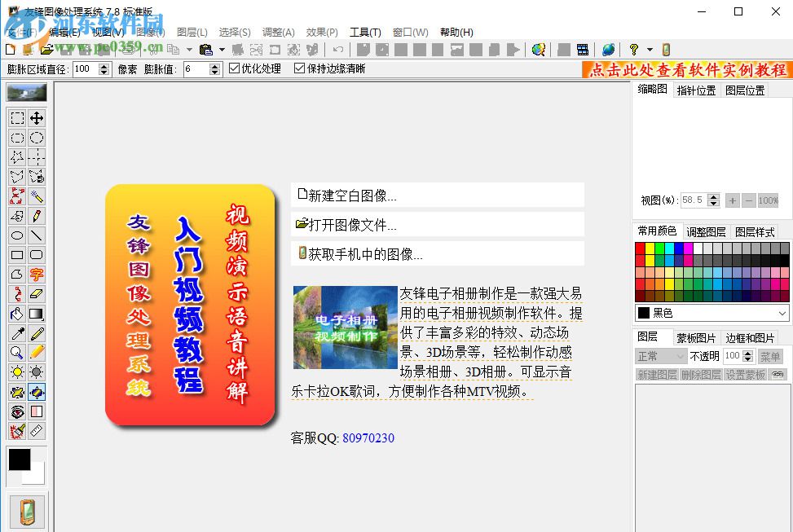Pick the pure red swatch in the palette
The width and height of the screenshot is (793, 532).
(641, 249)
